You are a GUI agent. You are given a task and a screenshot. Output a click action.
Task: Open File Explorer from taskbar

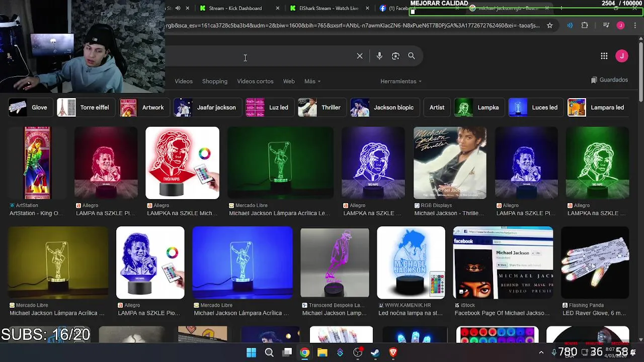click(x=322, y=352)
